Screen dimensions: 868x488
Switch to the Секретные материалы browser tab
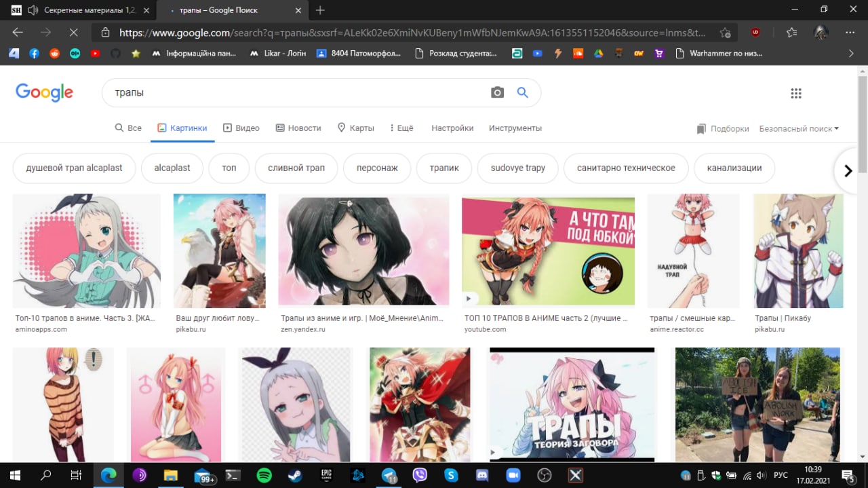[79, 10]
